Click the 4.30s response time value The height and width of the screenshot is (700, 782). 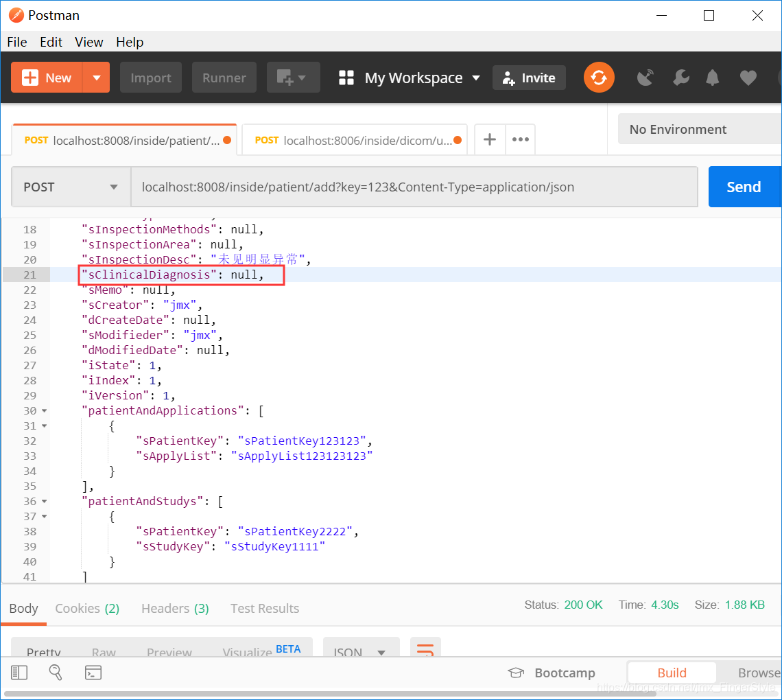pos(665,605)
